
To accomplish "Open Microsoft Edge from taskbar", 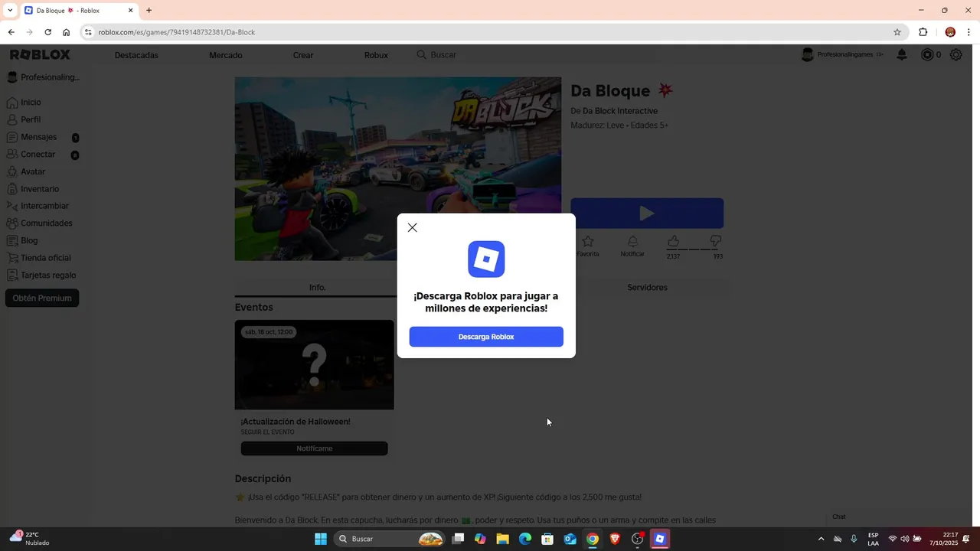I will coord(525,539).
